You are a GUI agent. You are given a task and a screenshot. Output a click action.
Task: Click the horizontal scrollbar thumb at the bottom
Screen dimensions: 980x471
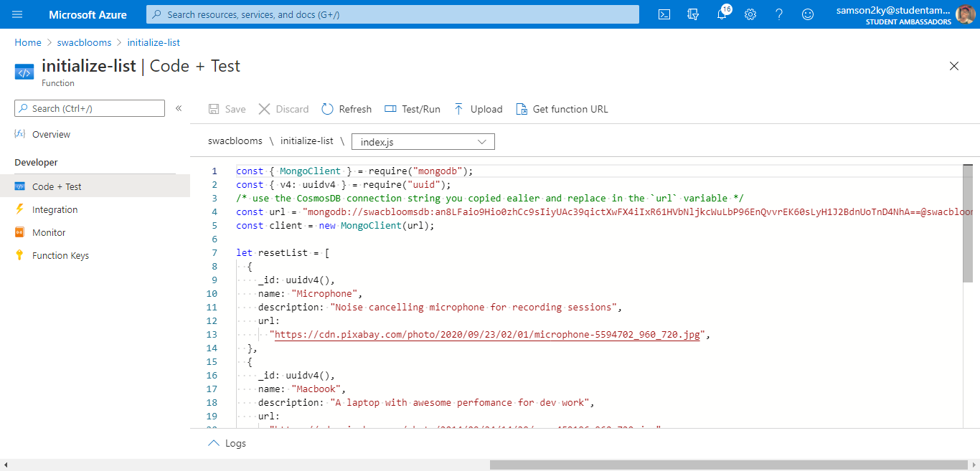pos(730,465)
